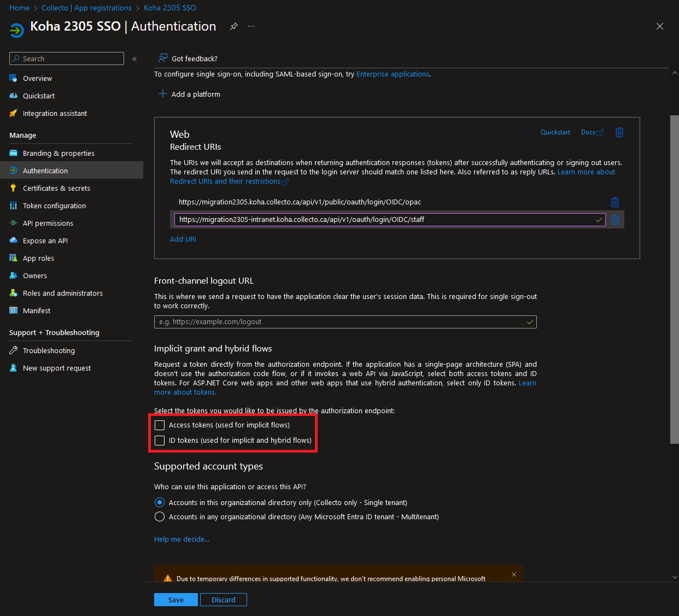Select single tenant organizational directory only
The height and width of the screenshot is (616, 679).
coord(160,502)
